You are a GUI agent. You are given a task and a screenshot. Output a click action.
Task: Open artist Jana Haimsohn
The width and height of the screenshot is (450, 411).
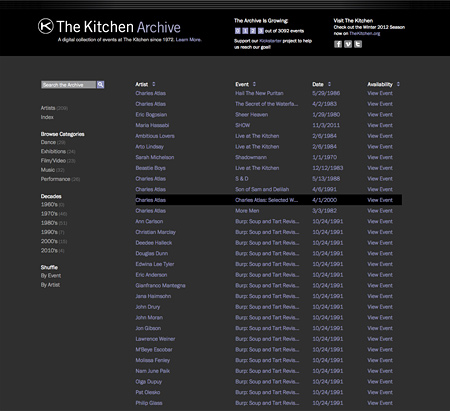[153, 296]
